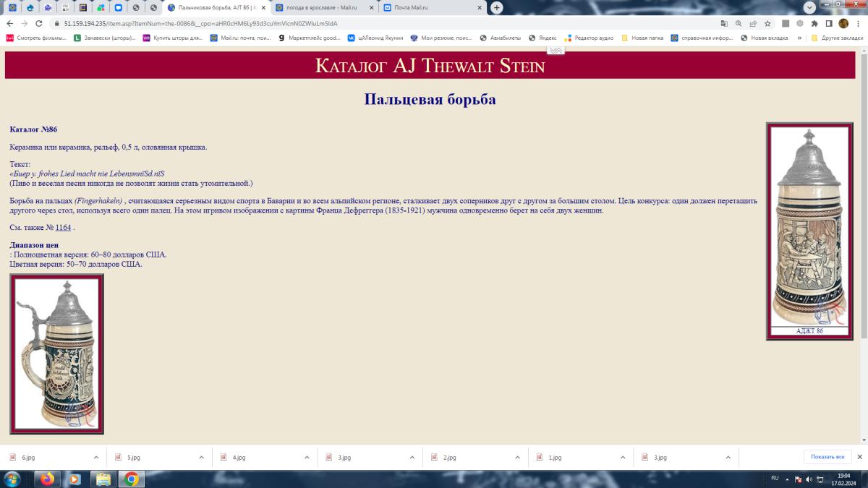Open the Chrome extensions puzzle icon
The width and height of the screenshot is (868, 488).
pos(814,23)
